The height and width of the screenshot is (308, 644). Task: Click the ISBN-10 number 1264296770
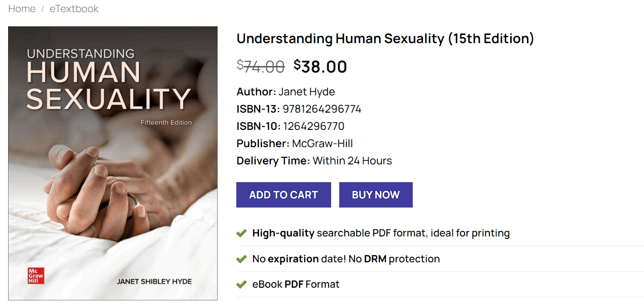314,126
